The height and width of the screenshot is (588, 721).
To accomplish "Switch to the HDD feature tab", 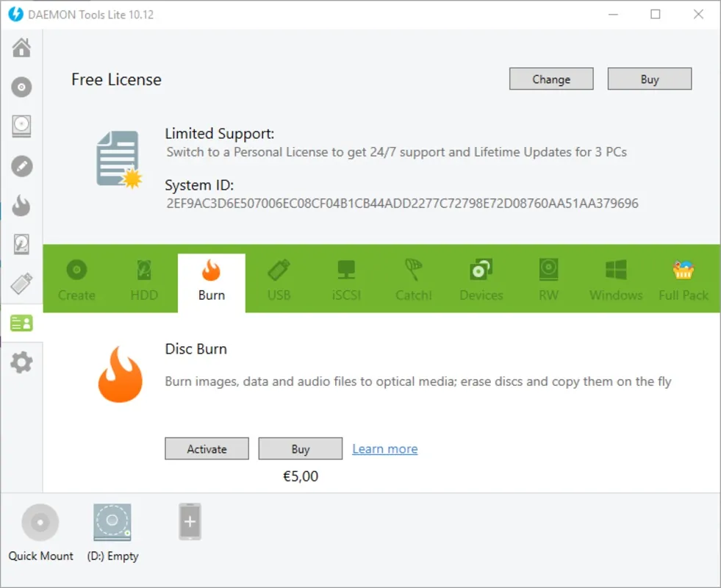I will coord(144,279).
